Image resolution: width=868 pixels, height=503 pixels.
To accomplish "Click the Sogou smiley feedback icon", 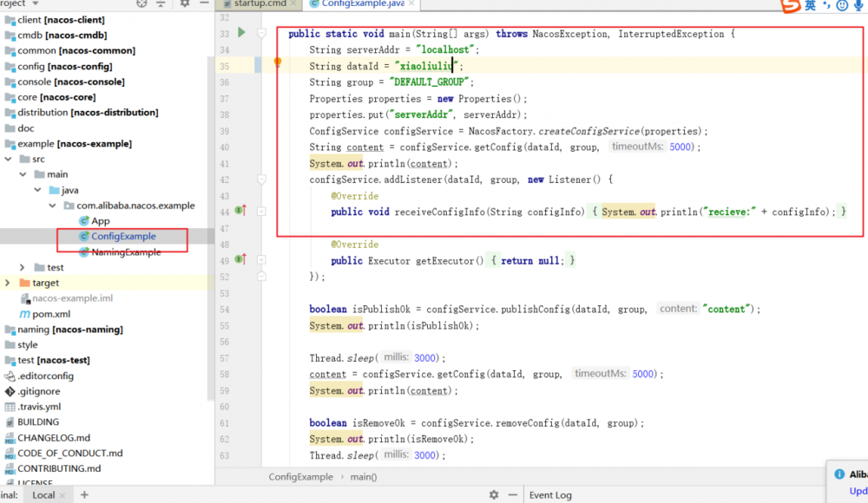I will click(841, 5).
